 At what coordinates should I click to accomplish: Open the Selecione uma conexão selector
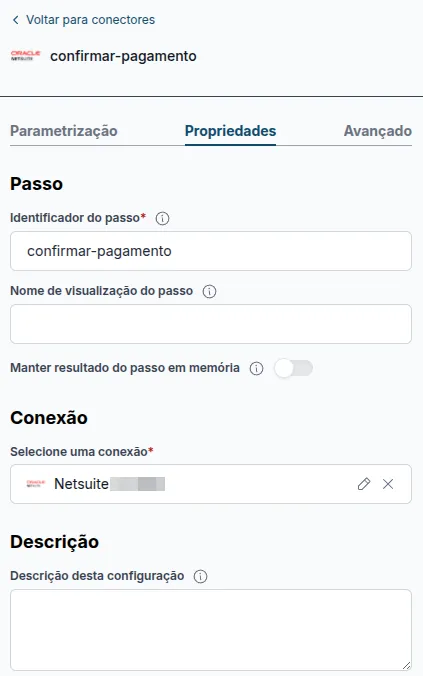point(211,484)
